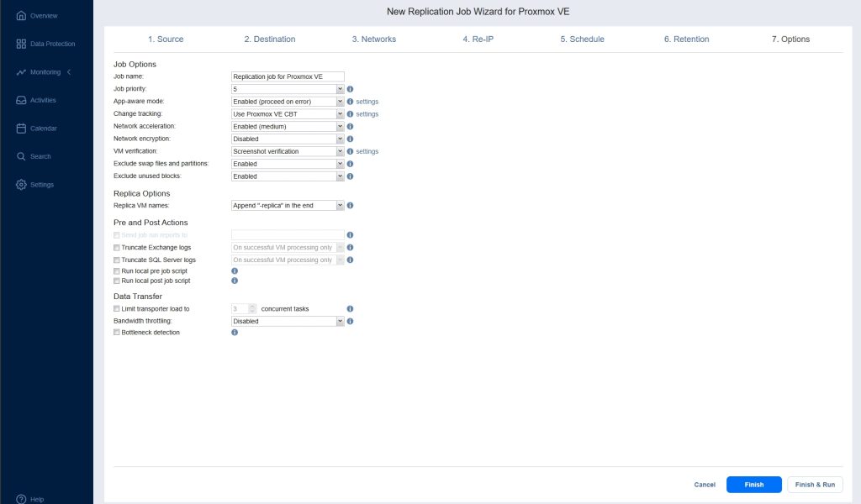Screen dimensions: 861x504
Task: Tick the Limit transporter load checkbox
Action: tap(117, 309)
